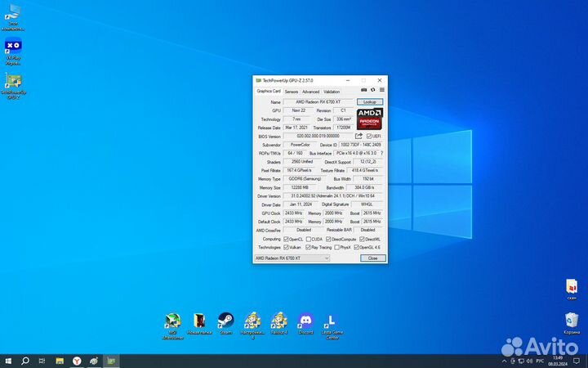Image resolution: width=588 pixels, height=368 pixels.
Task: Click the volume icon in system tray
Action: click(529, 361)
